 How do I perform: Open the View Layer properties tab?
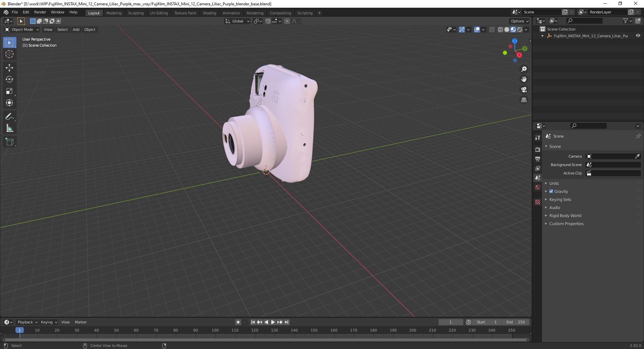tap(538, 168)
